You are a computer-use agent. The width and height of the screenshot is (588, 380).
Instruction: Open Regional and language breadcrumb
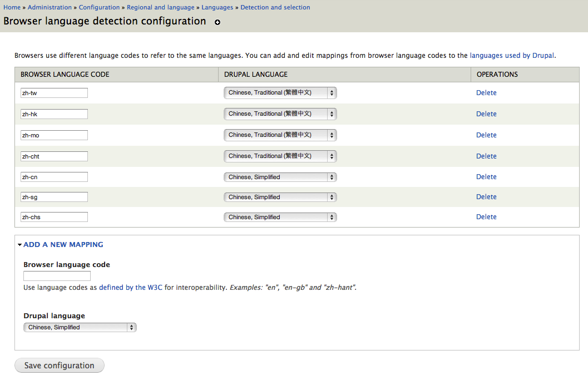click(161, 7)
